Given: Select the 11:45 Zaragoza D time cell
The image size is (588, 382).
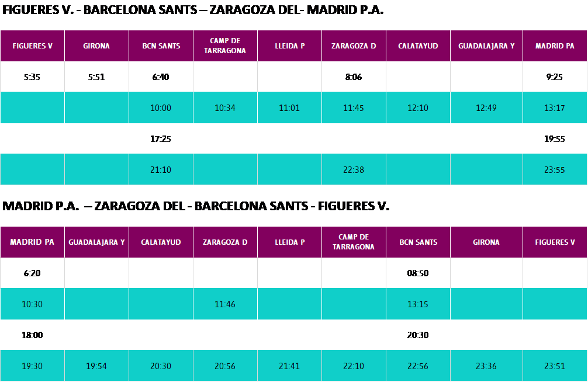Looking at the screenshot, I should [x=354, y=108].
